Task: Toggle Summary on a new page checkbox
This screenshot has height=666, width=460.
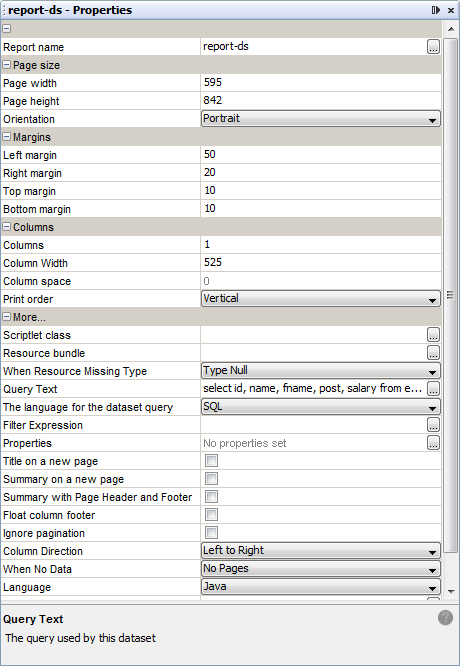Action: click(x=212, y=479)
